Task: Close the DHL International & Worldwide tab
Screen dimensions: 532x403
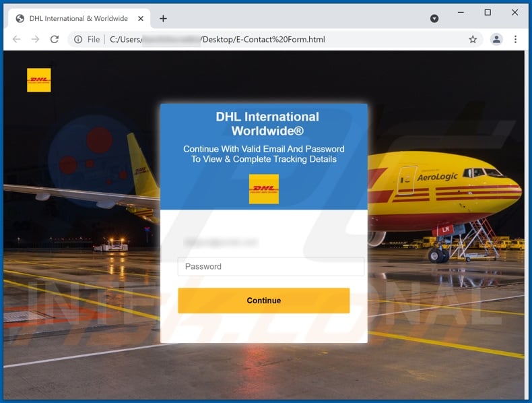Action: click(x=140, y=18)
